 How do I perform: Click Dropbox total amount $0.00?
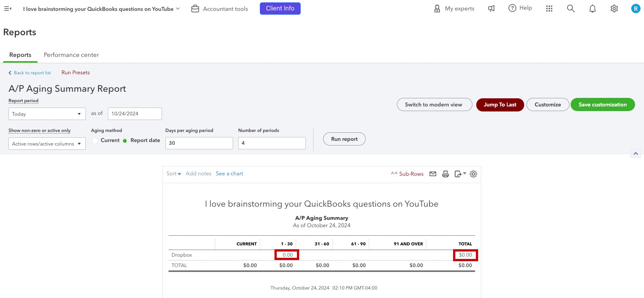[465, 255]
